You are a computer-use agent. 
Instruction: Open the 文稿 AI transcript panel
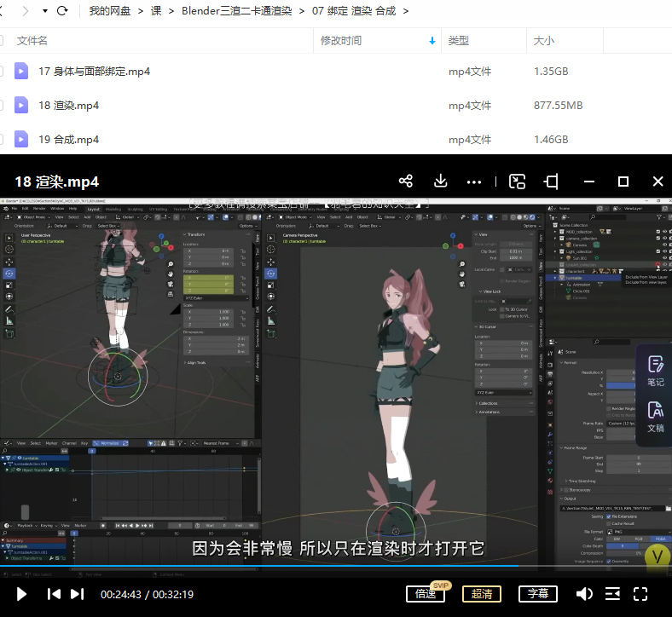(x=655, y=417)
